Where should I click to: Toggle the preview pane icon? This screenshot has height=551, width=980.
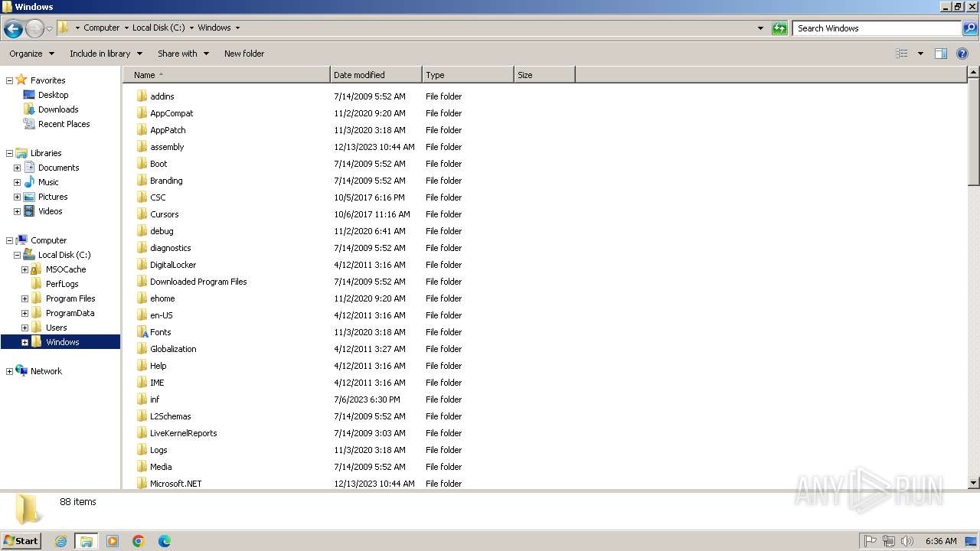click(941, 54)
